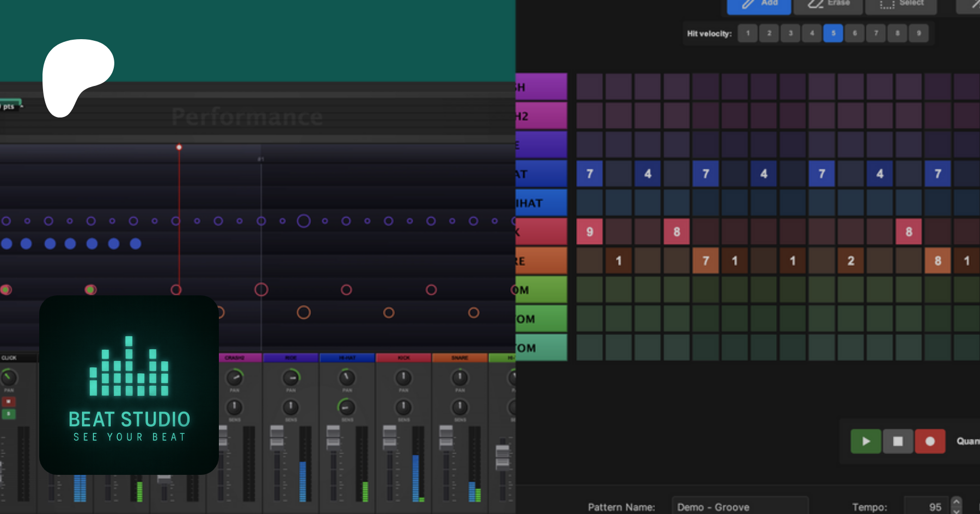
Task: Start recording with the red Record button
Action: (x=930, y=441)
